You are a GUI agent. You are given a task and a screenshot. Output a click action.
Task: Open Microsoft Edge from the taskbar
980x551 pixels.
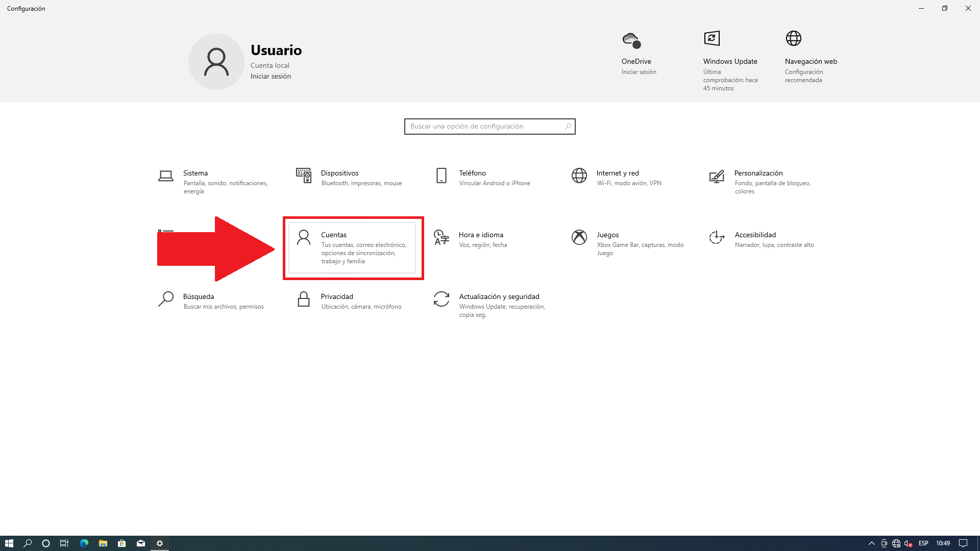(84, 543)
